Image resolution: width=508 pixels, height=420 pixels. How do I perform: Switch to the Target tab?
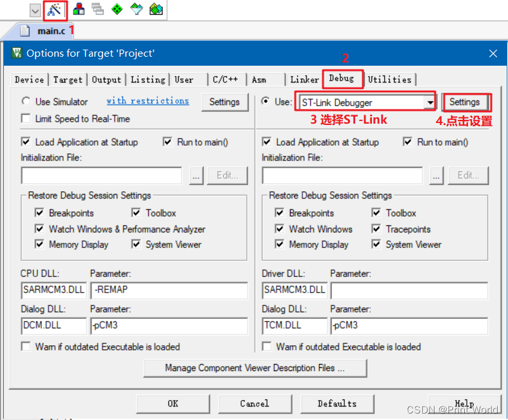tap(68, 80)
